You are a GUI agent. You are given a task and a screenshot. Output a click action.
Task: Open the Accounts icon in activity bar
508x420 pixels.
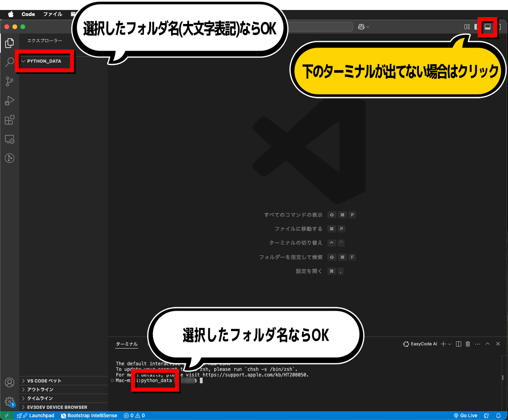coord(10,382)
